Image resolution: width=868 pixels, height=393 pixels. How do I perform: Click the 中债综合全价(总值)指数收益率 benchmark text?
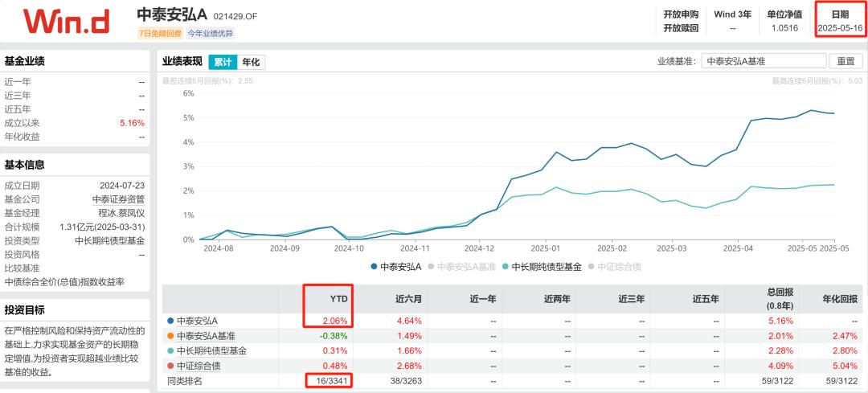[65, 282]
